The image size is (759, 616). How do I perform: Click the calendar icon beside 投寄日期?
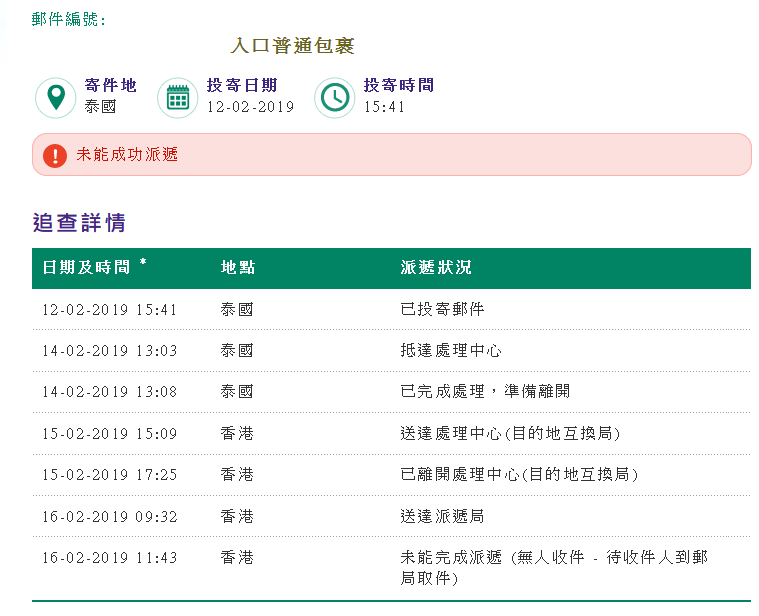tap(178, 98)
